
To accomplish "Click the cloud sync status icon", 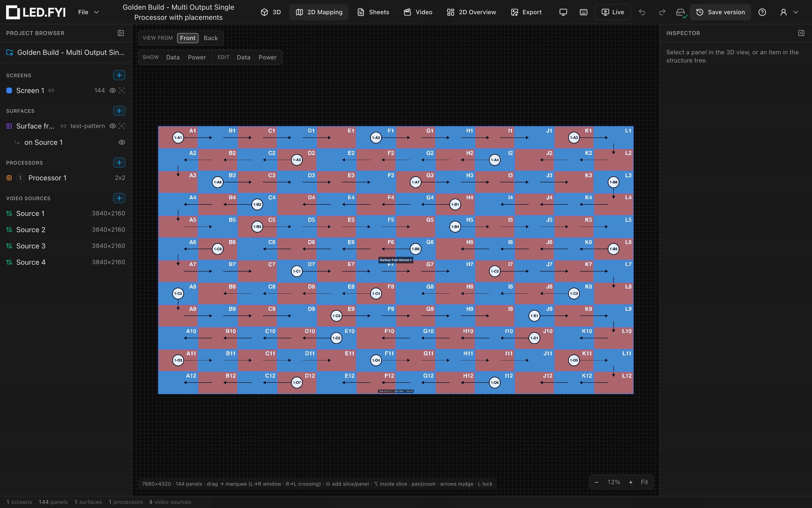I will [x=681, y=12].
